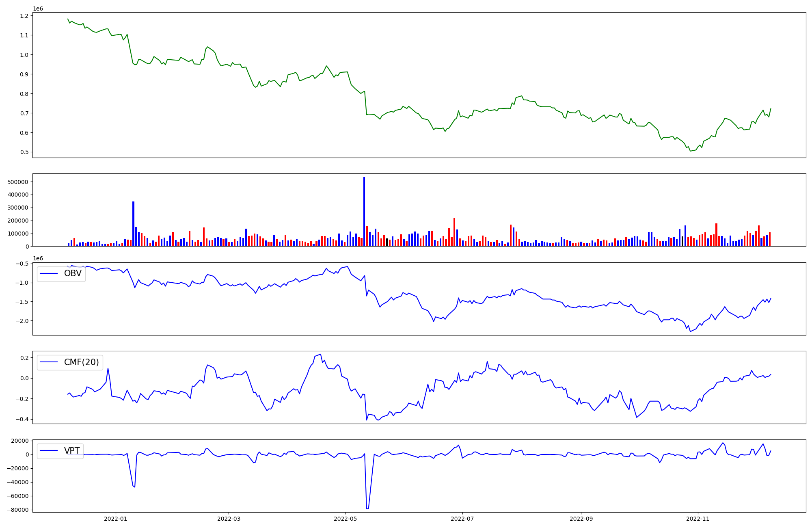812x528 pixels.
Task: Click the 2022-05 x-axis date label
Action: (x=346, y=519)
